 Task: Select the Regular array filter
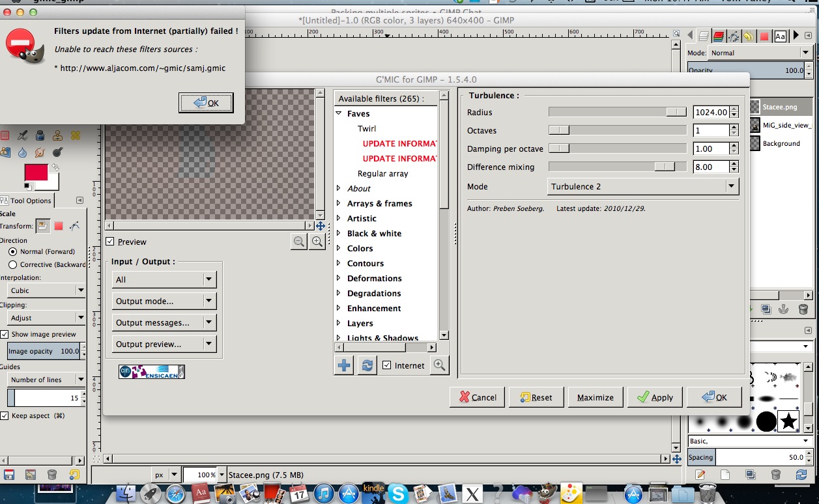[x=383, y=174]
